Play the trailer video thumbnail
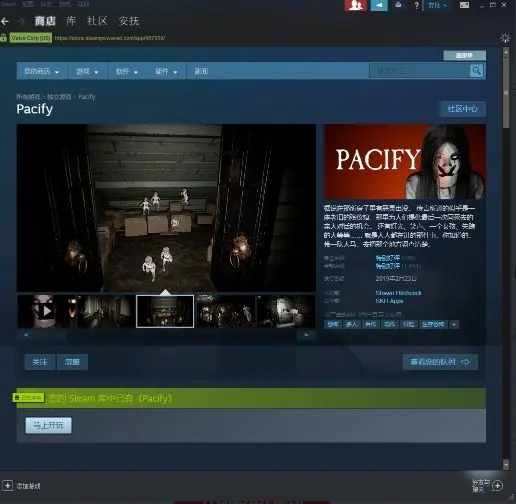This screenshot has width=516, height=504. (x=47, y=311)
